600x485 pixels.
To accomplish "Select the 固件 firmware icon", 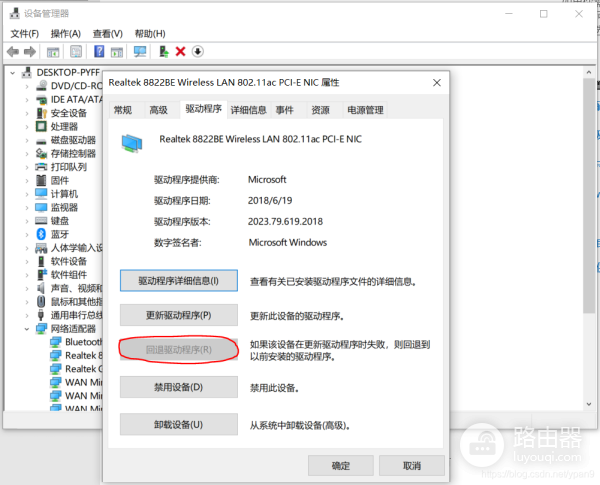I will [41, 180].
